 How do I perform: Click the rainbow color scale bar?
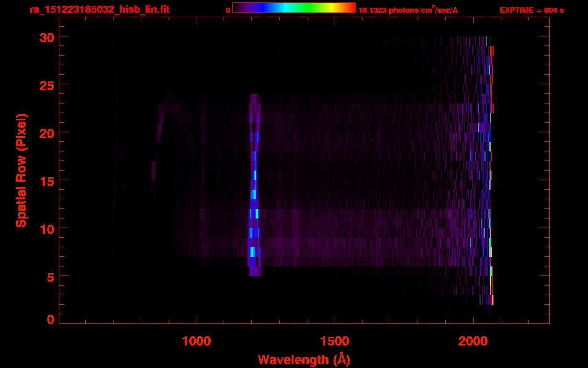click(x=294, y=8)
